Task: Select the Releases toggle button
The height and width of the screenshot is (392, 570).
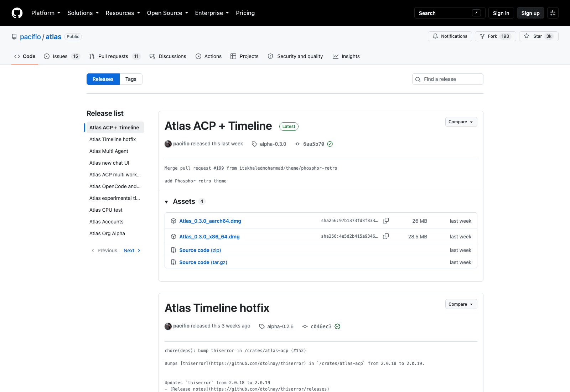Action: [x=103, y=79]
